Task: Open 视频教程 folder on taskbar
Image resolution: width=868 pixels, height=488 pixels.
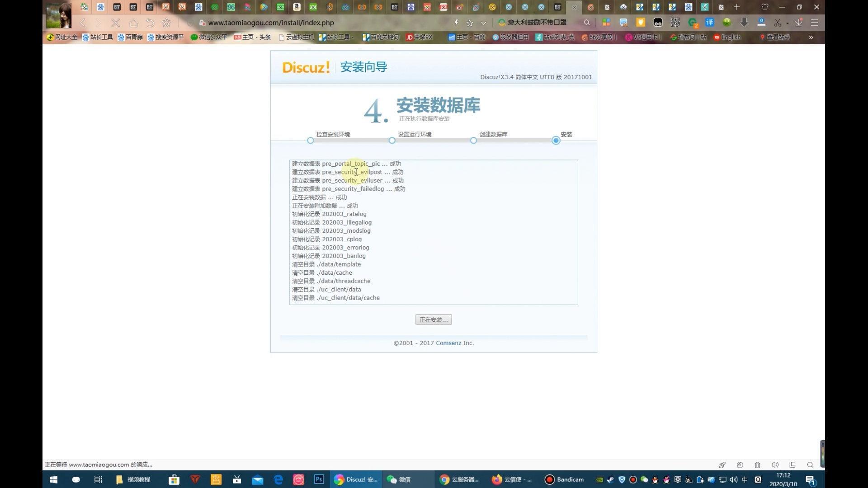Action: [133, 479]
